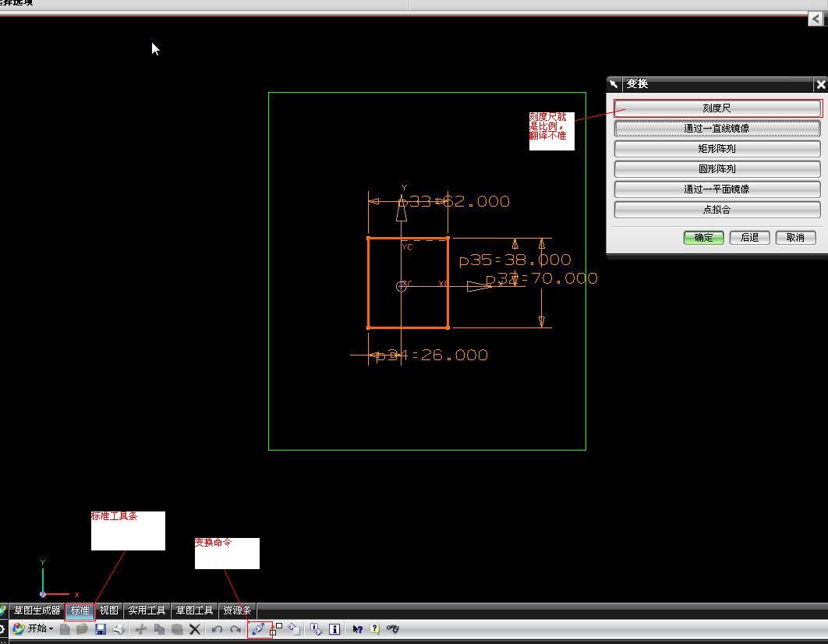Viewport: 828px width, 644px height.
Task: Click the object information icon
Action: (x=317, y=628)
